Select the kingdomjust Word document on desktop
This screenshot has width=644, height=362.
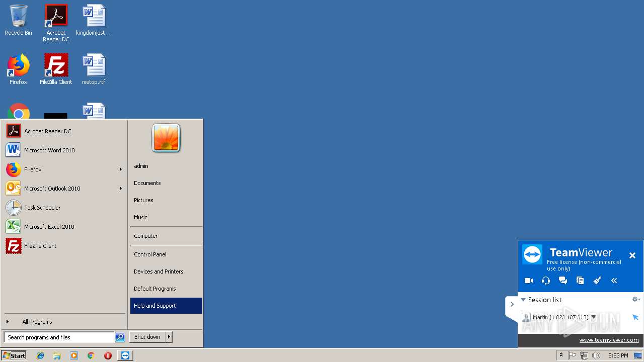(94, 20)
